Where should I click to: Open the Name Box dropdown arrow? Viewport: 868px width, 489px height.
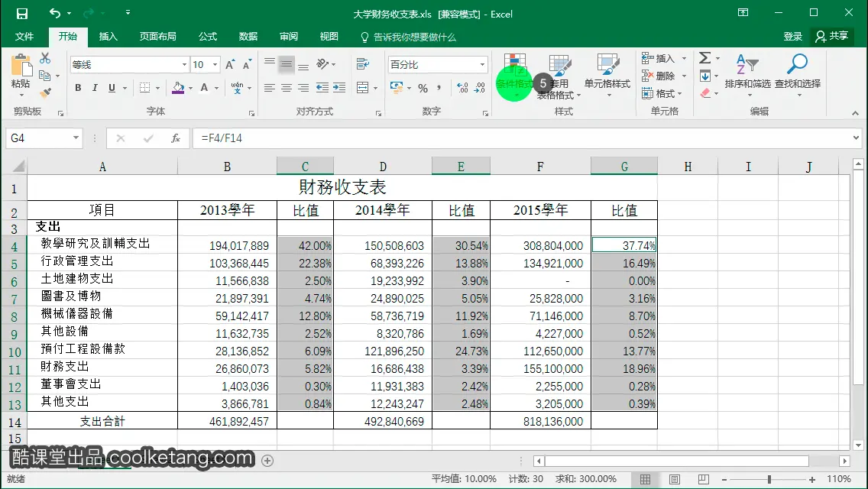click(x=76, y=138)
